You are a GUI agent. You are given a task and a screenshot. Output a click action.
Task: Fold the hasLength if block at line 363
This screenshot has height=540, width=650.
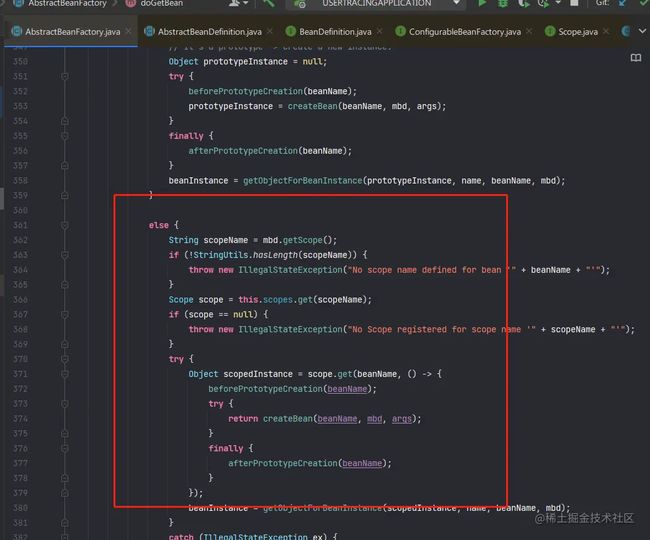click(x=65, y=255)
